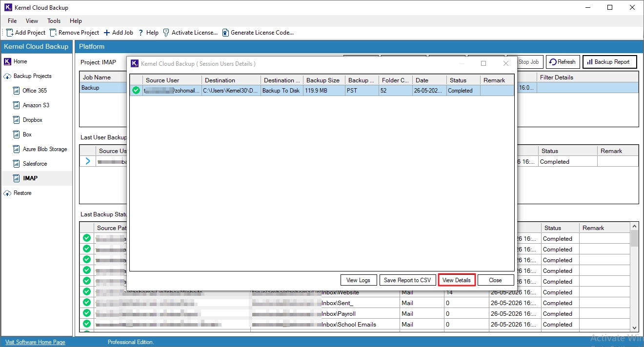Click View Logs in the dialog
The width and height of the screenshot is (644, 347).
(359, 280)
